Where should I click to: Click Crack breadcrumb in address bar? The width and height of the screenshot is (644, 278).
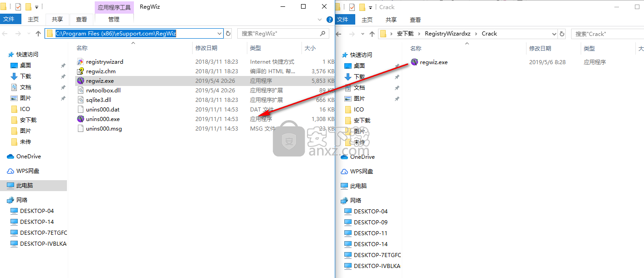pos(489,34)
